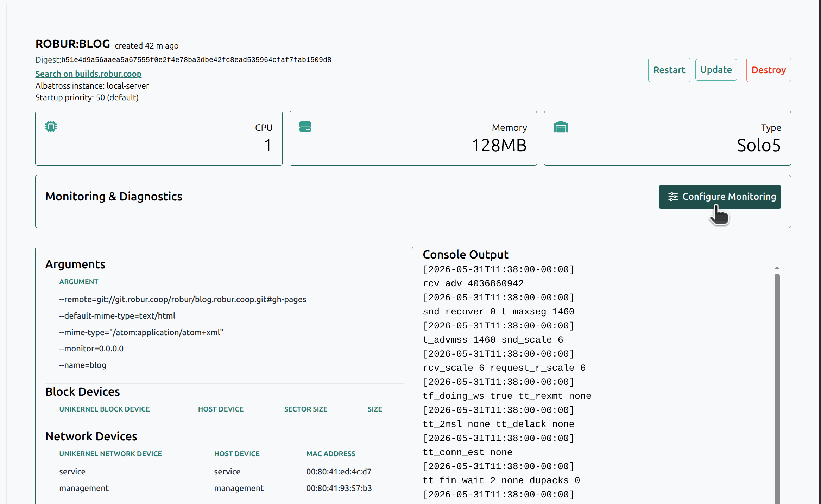This screenshot has width=821, height=504.
Task: Click console line 'snd_recover 0 t_maxseg 1460'
Action: pos(499,312)
